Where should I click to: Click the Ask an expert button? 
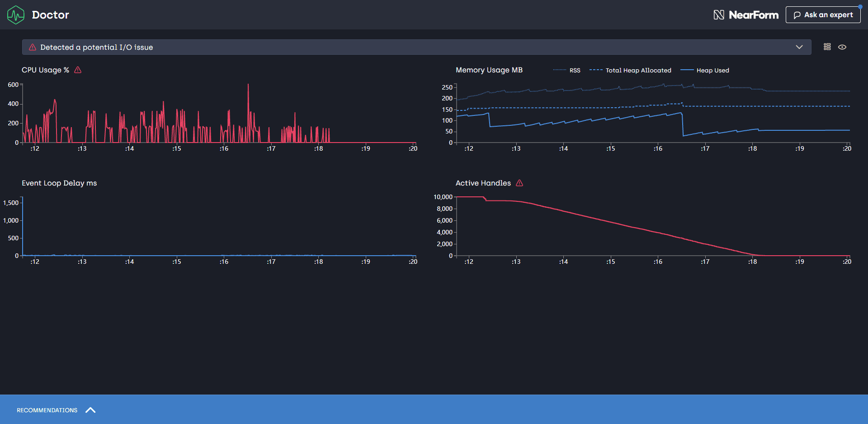point(823,15)
